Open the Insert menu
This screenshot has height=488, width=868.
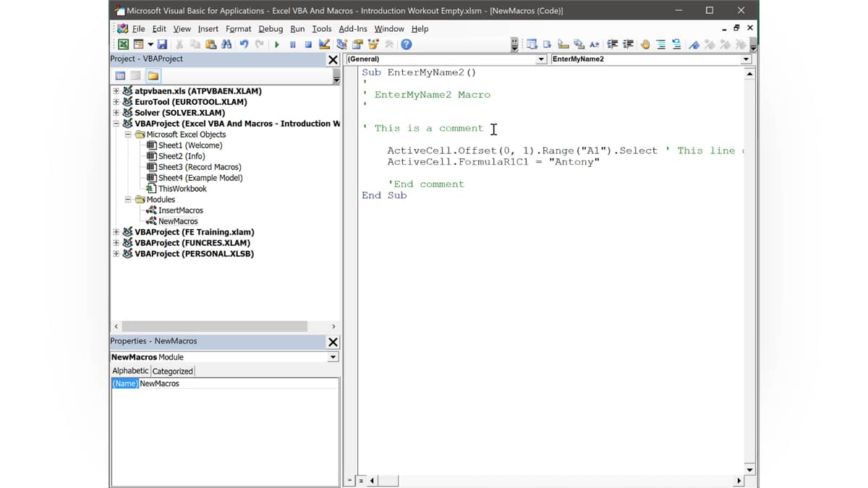tap(208, 29)
